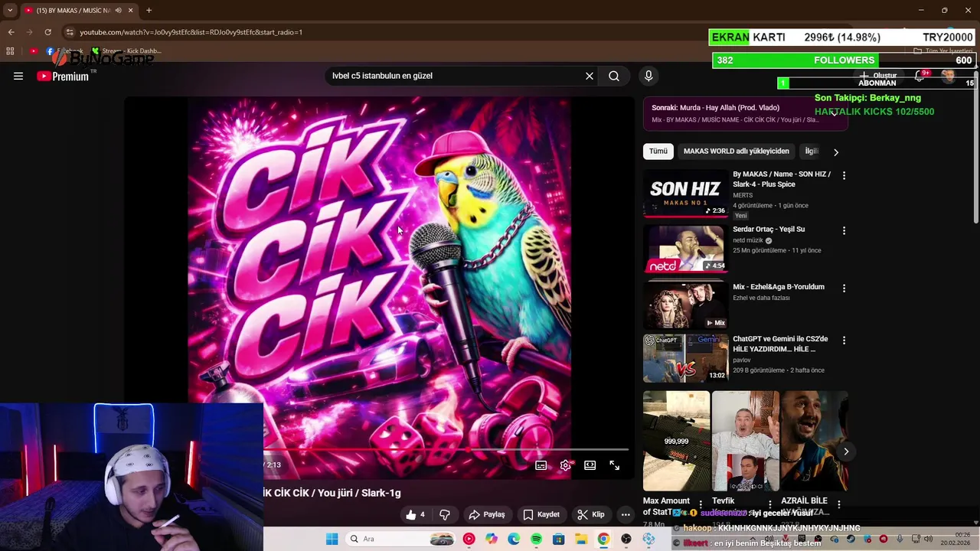Select the İlgili filter chip
Screen dimensions: 980x551
(812, 151)
